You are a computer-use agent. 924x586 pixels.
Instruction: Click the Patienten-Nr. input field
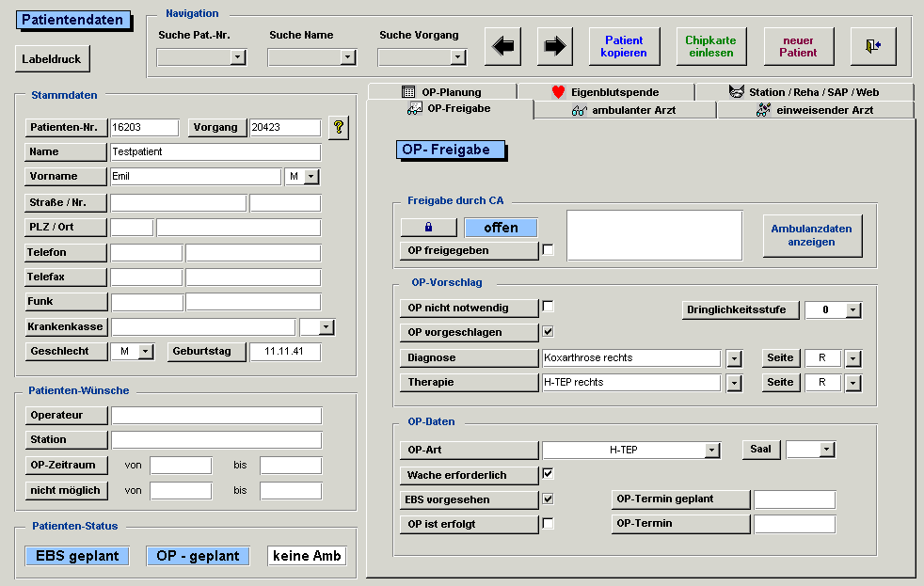click(x=144, y=127)
